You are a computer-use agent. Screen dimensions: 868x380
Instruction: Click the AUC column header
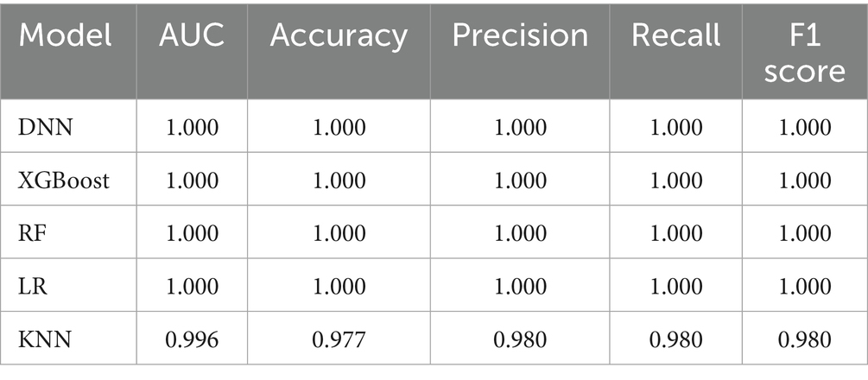(x=192, y=35)
